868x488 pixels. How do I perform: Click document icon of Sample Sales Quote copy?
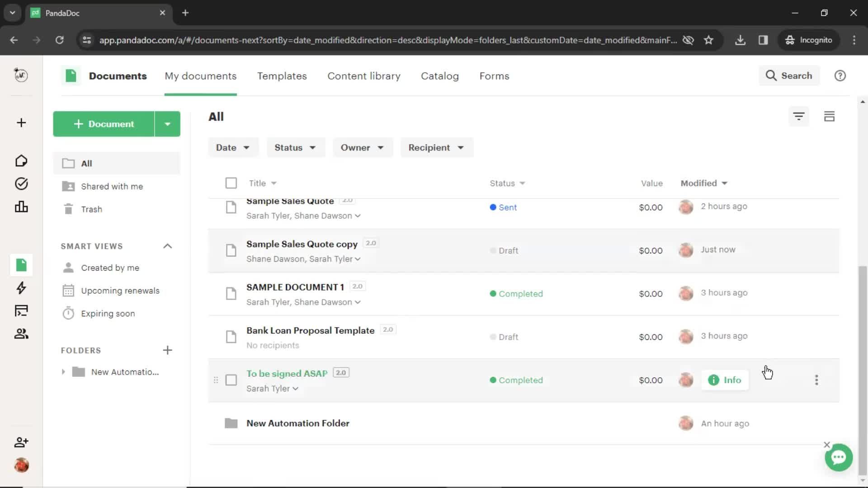coord(231,250)
